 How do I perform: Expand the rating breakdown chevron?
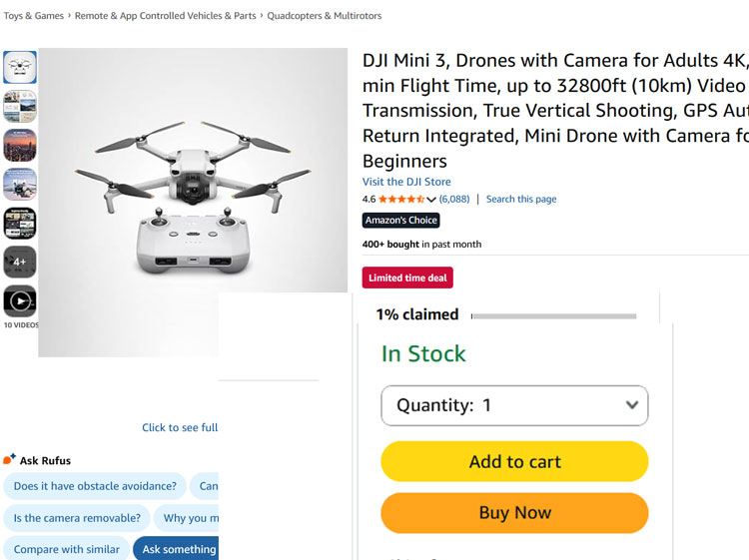click(x=431, y=200)
